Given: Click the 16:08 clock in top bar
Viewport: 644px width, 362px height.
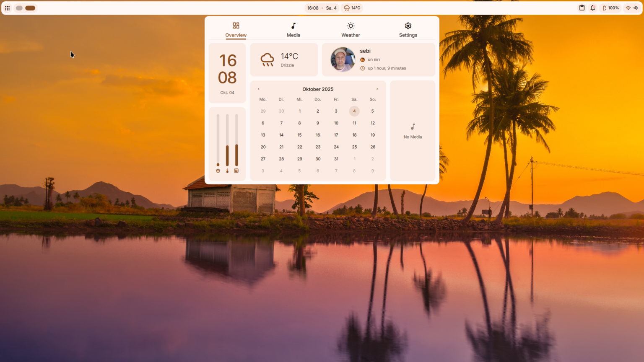Looking at the screenshot, I should [313, 8].
